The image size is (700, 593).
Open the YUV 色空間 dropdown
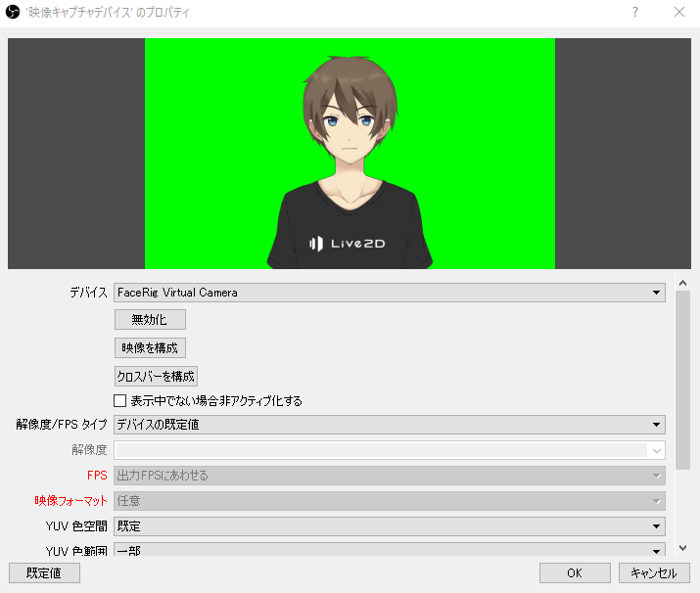click(x=390, y=526)
